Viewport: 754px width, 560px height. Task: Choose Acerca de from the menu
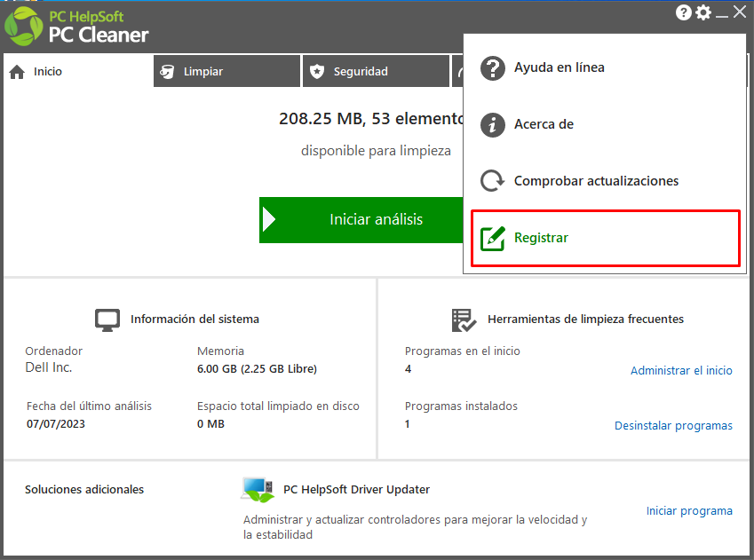[544, 124]
